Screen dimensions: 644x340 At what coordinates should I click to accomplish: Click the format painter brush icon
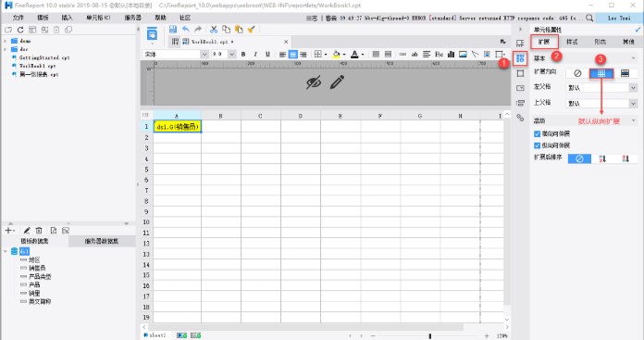point(252,30)
